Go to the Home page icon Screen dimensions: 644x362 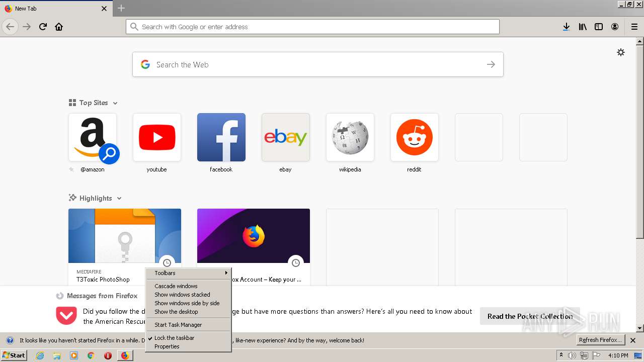click(59, 27)
